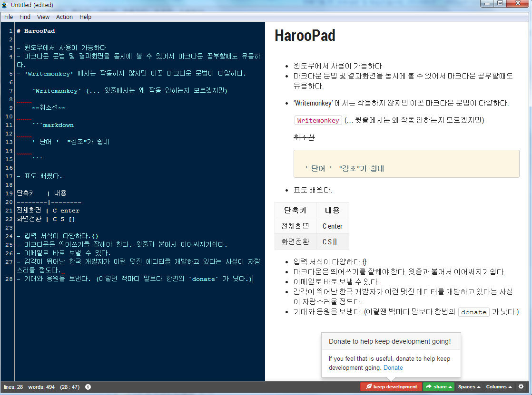Open the File menu

pyautogui.click(x=9, y=17)
